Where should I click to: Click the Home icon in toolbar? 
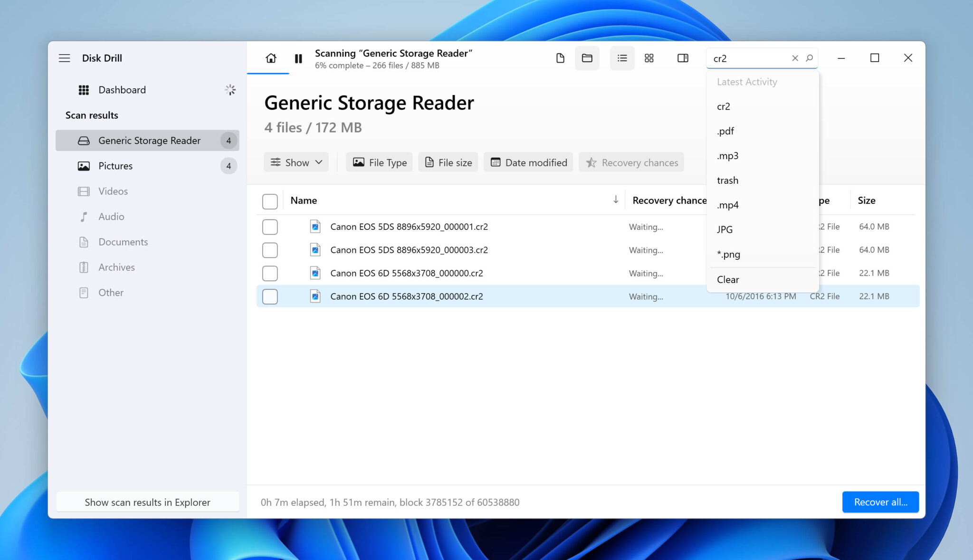(271, 58)
